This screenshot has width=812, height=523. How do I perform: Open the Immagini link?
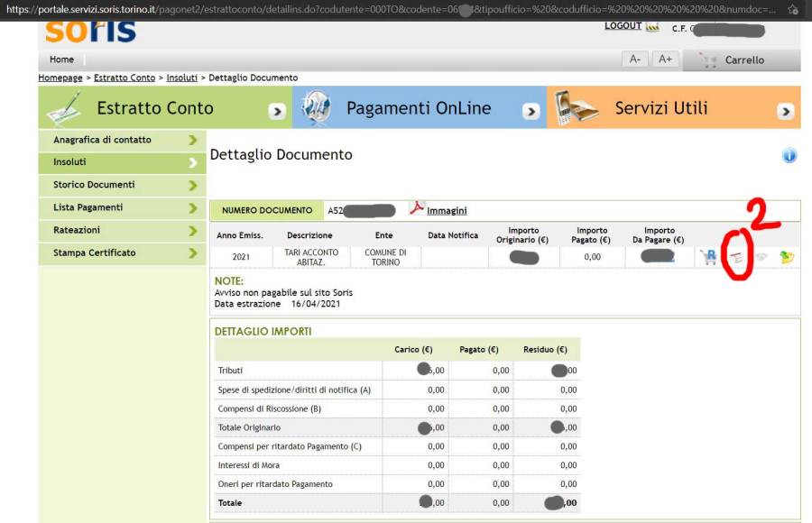tap(447, 211)
